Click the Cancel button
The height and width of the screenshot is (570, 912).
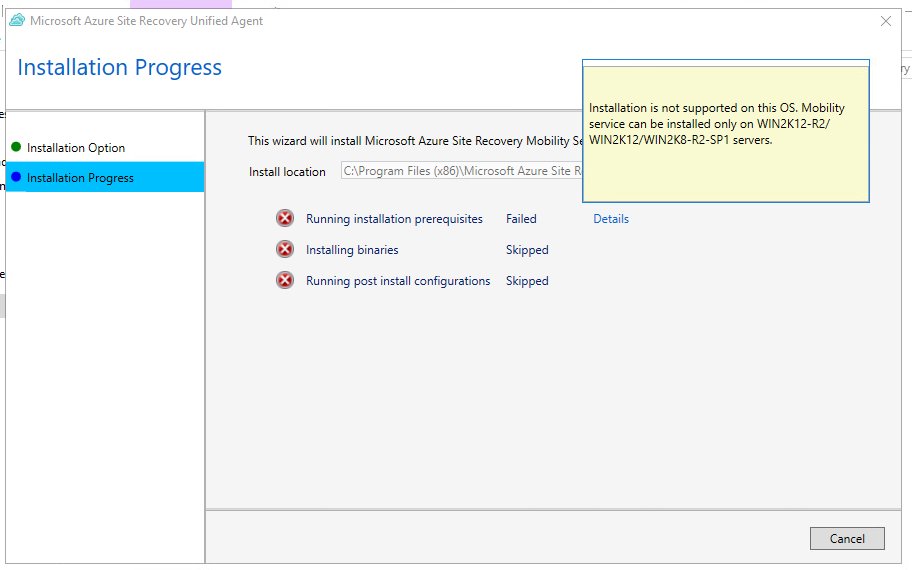pyautogui.click(x=847, y=539)
